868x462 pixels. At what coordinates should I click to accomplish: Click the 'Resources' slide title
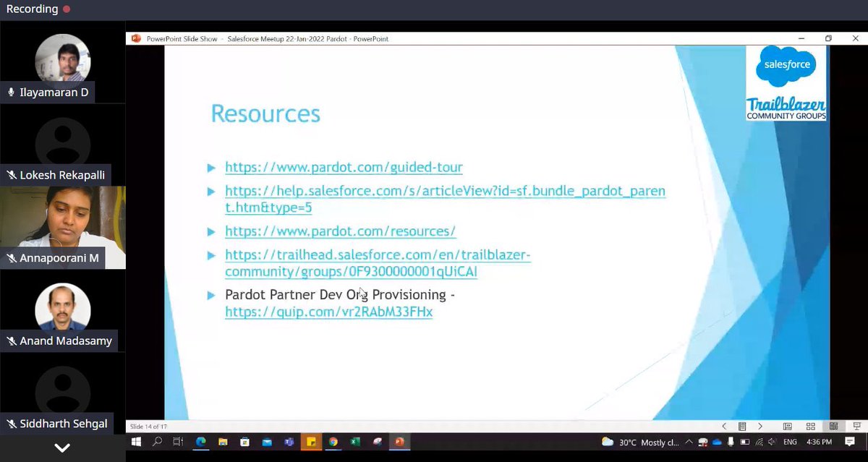(265, 114)
